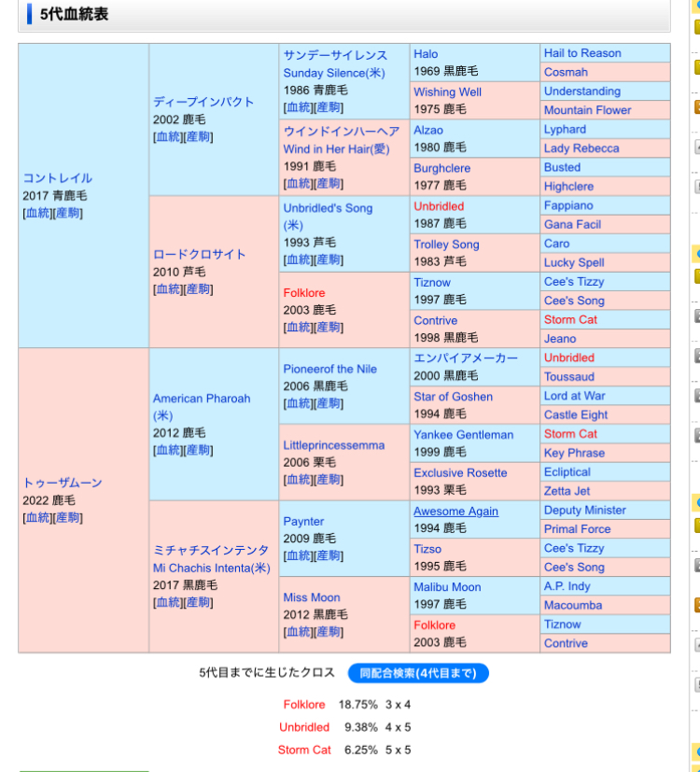Open Hail to Reason link
The width and height of the screenshot is (700, 772).
pyautogui.click(x=582, y=52)
